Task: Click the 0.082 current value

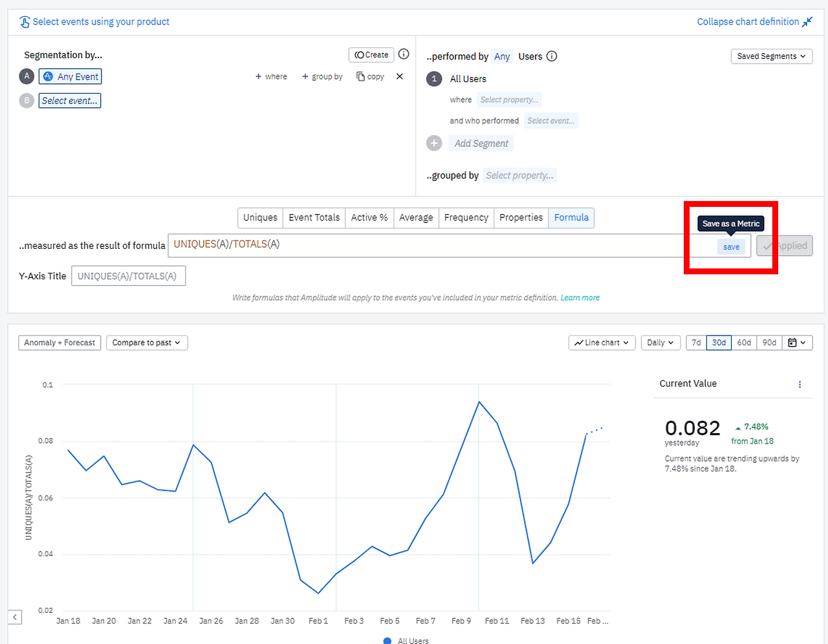Action: tap(693, 428)
